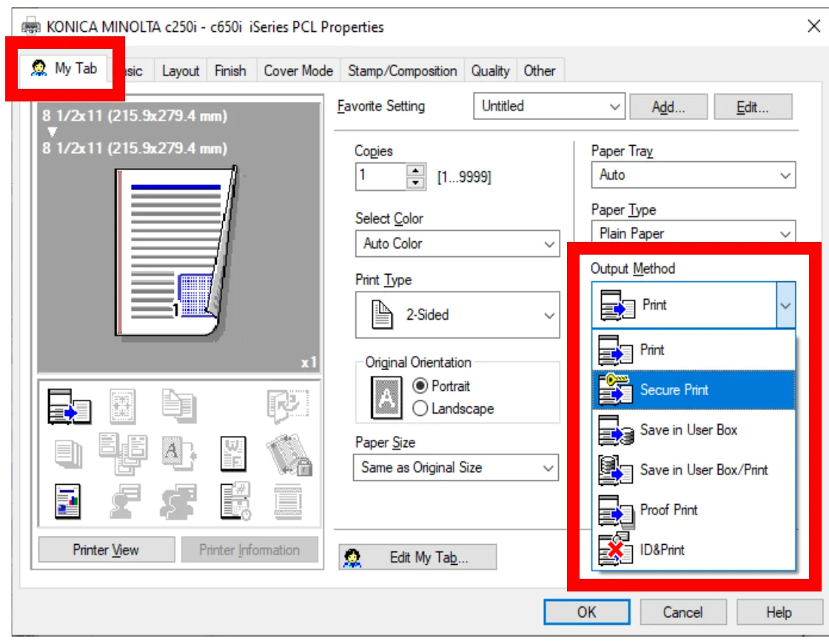829x644 pixels.
Task: Click the copy security padlock icon
Action: [289, 455]
